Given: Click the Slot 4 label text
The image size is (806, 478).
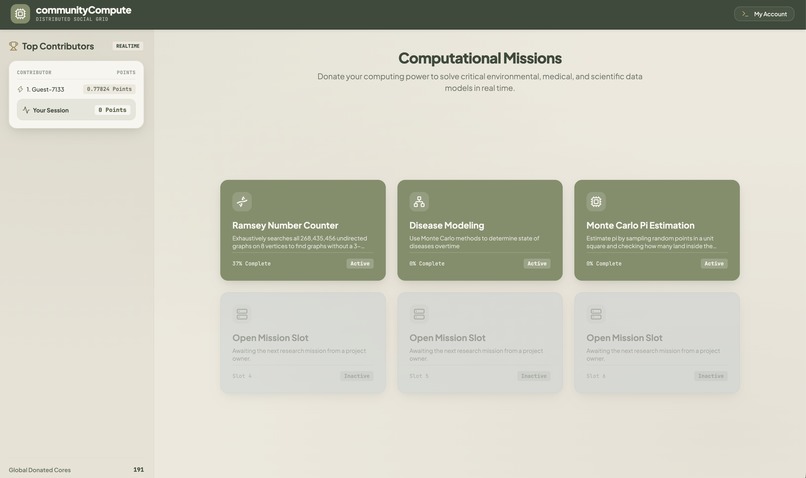Looking at the screenshot, I should (242, 376).
